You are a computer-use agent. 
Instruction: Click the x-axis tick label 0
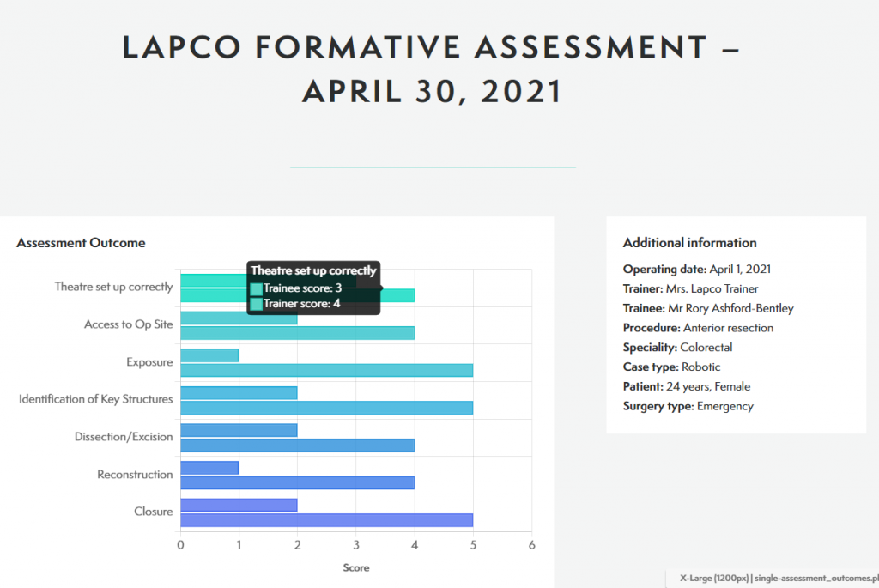click(x=180, y=545)
